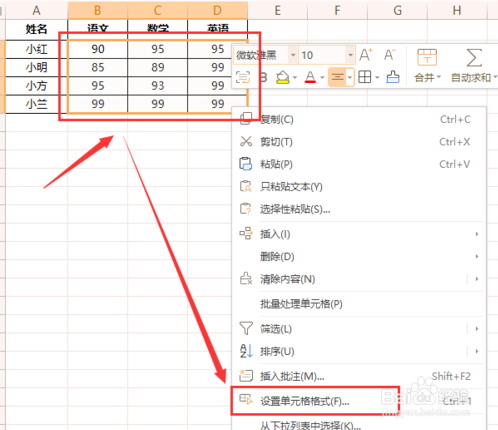The height and width of the screenshot is (430, 498).
Task: Click cell containing 小兰
Action: [36, 104]
